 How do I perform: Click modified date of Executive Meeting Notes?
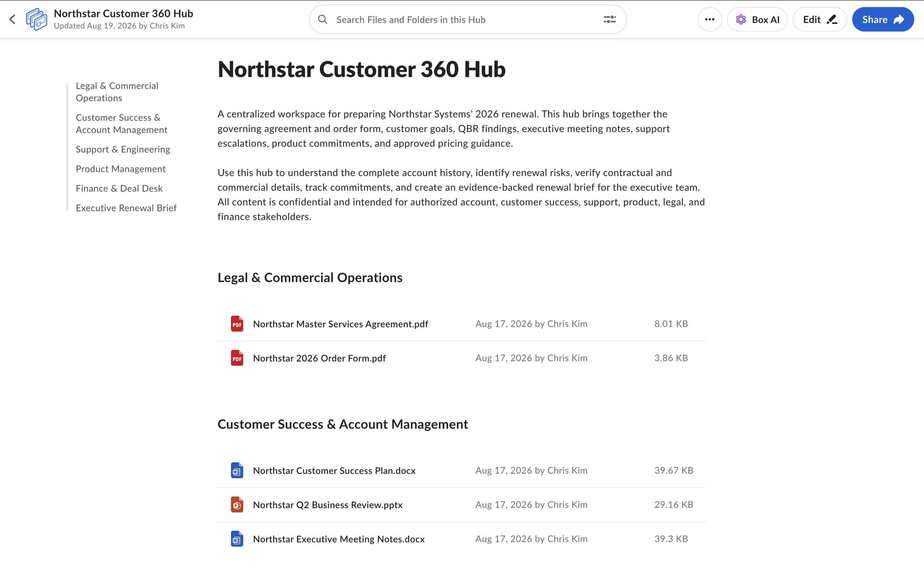531,539
